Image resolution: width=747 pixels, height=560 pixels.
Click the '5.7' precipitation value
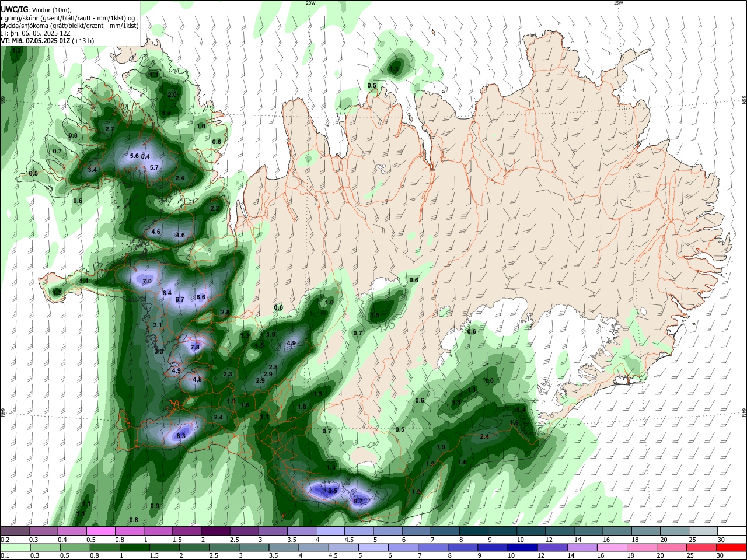[x=155, y=167]
